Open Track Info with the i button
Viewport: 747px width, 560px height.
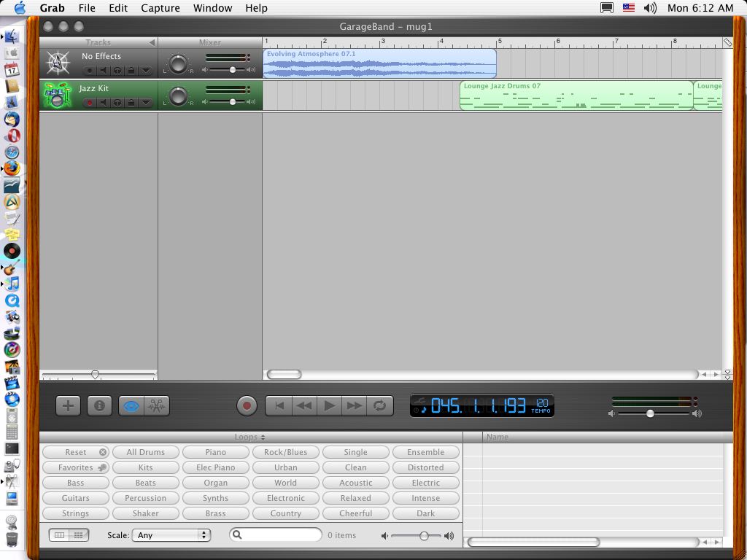click(x=99, y=405)
